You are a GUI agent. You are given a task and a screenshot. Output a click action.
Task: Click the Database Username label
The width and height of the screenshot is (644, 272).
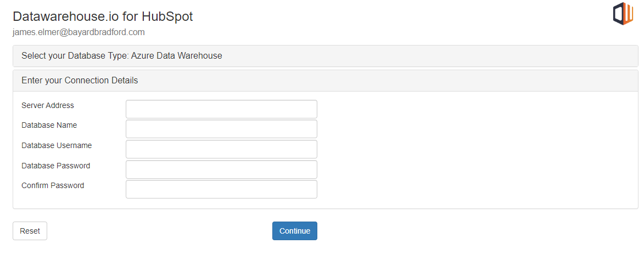tap(57, 145)
